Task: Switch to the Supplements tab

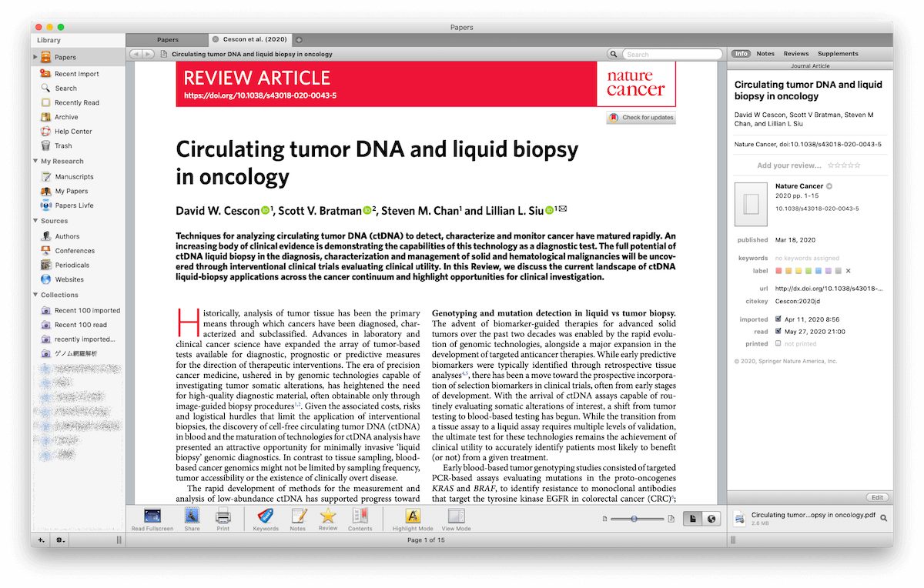Action: 837,54
